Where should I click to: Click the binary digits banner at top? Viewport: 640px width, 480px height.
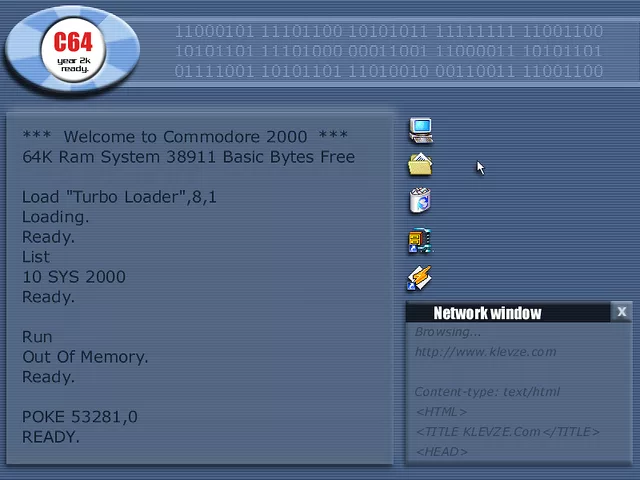click(389, 52)
